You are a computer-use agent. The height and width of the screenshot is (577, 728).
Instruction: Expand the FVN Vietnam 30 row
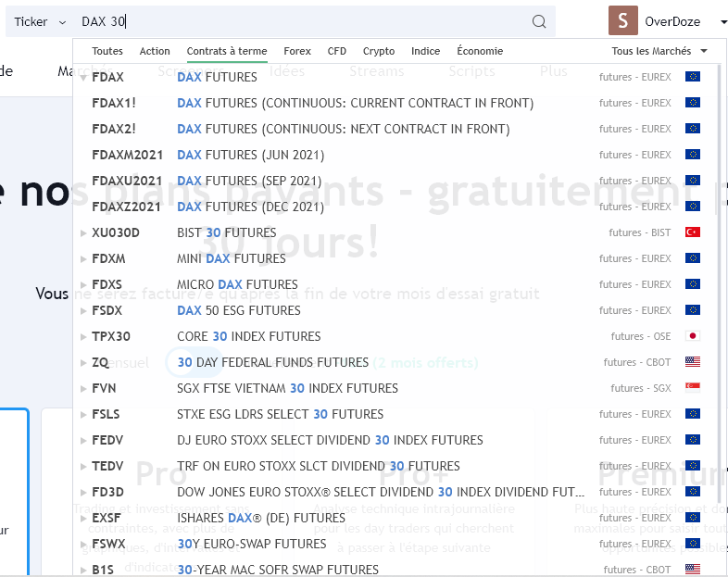pos(83,389)
